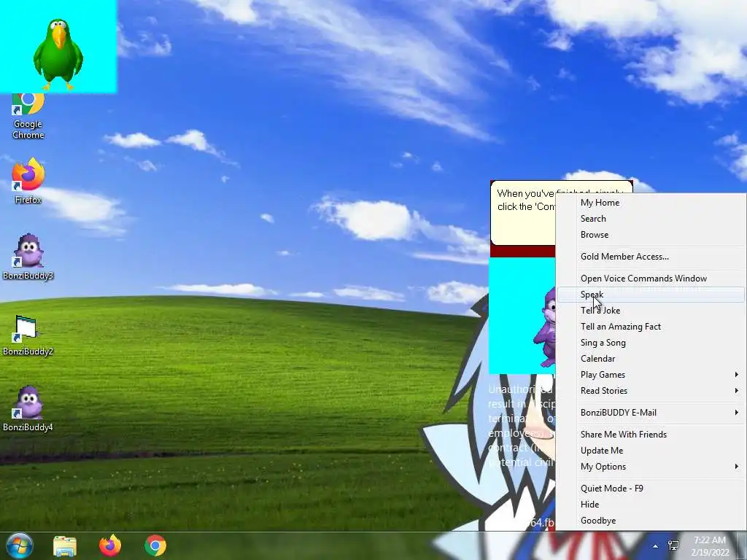Screen dimensions: 747x560
Task: Open Calendar from the menu
Action: 650,359
